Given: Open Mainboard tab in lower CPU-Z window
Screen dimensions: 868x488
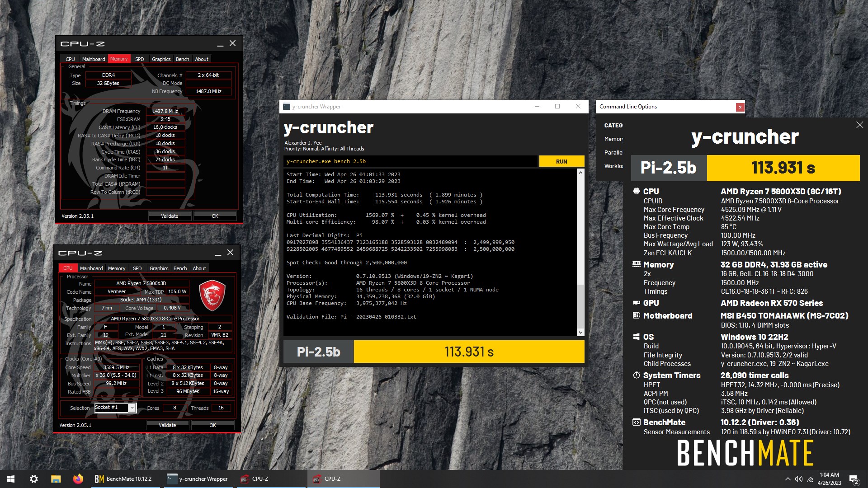Looking at the screenshot, I should pos(91,268).
